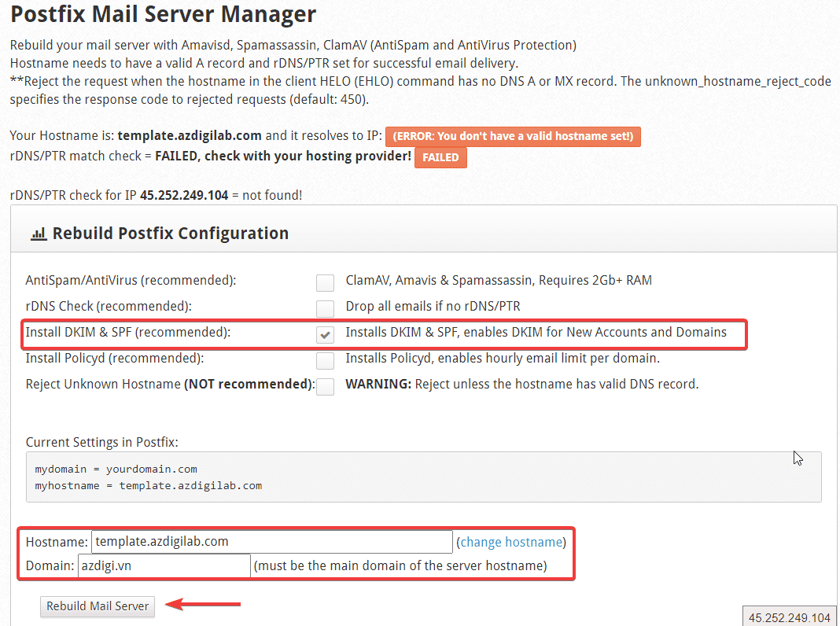840x626 pixels.
Task: Click the red arrow pointing to Rebuild button
Action: pos(207,605)
